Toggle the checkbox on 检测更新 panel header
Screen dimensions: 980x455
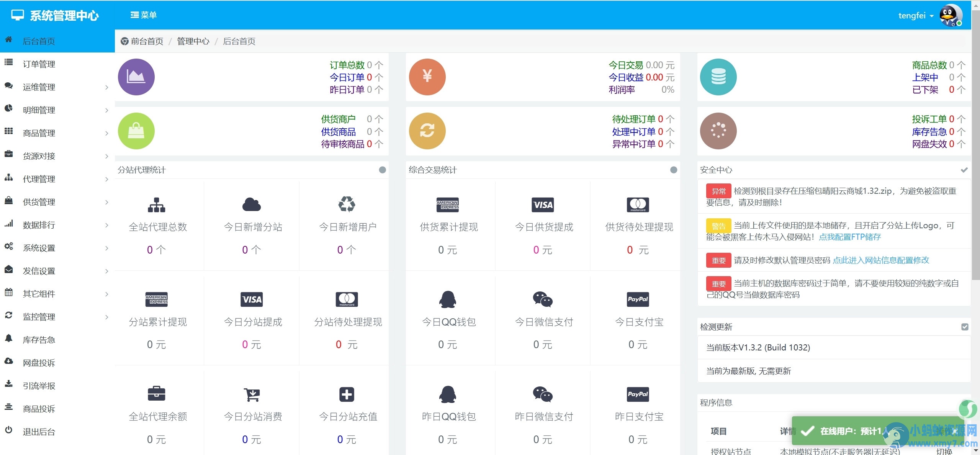pyautogui.click(x=965, y=327)
